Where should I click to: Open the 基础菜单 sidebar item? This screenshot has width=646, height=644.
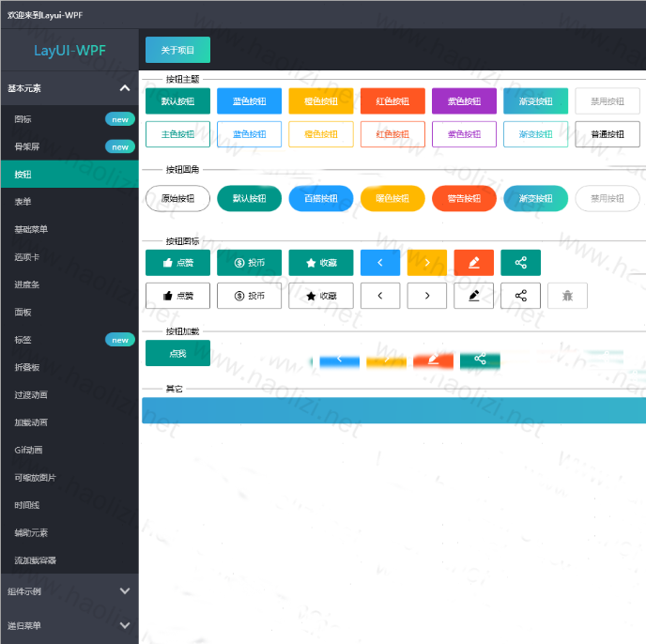click(69, 229)
